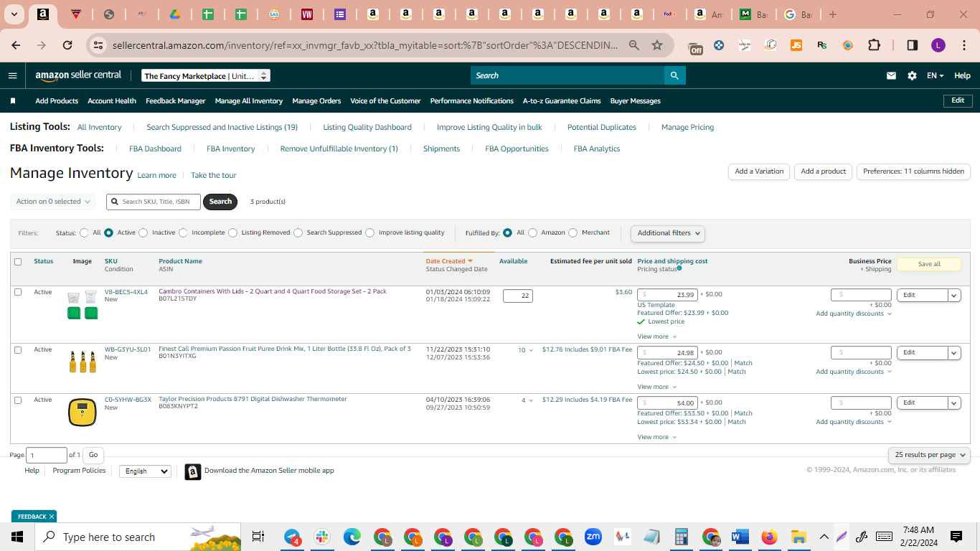Expand View more under Cambro pricing
The height and width of the screenshot is (551, 980).
[656, 336]
